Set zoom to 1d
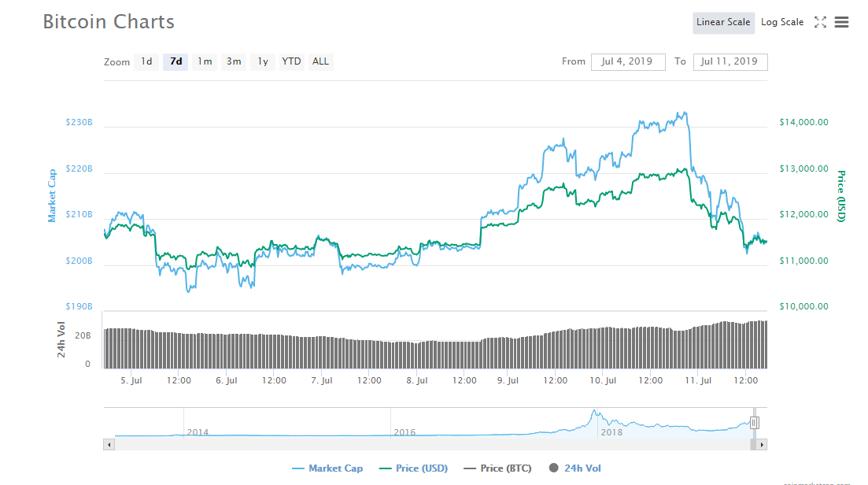This screenshot has height=485, width=868. pyautogui.click(x=146, y=61)
